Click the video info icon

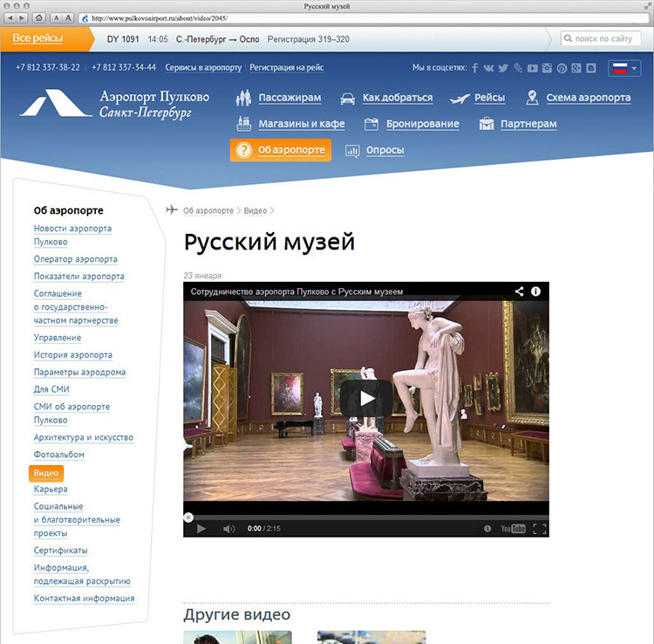tap(535, 291)
